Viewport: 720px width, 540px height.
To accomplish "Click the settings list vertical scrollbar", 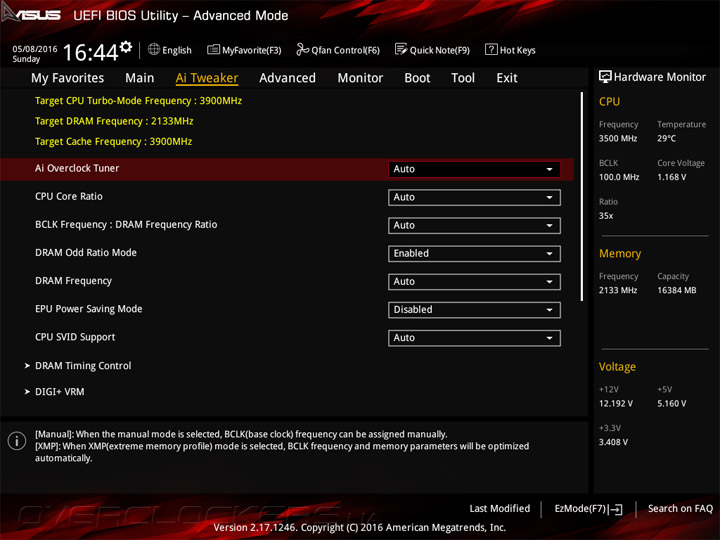I will [582, 197].
